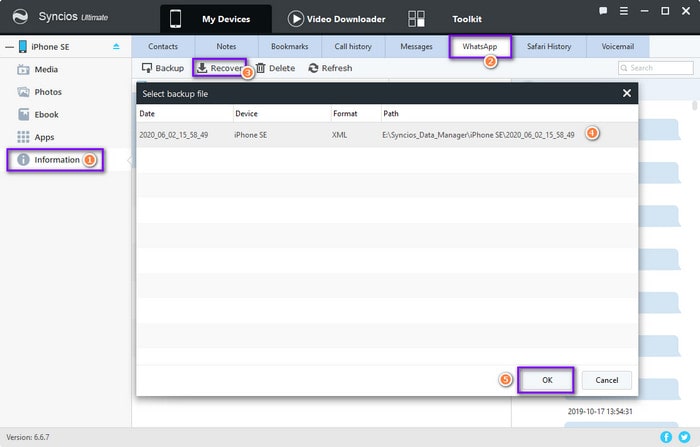Switch to the Safari History tab

click(549, 46)
